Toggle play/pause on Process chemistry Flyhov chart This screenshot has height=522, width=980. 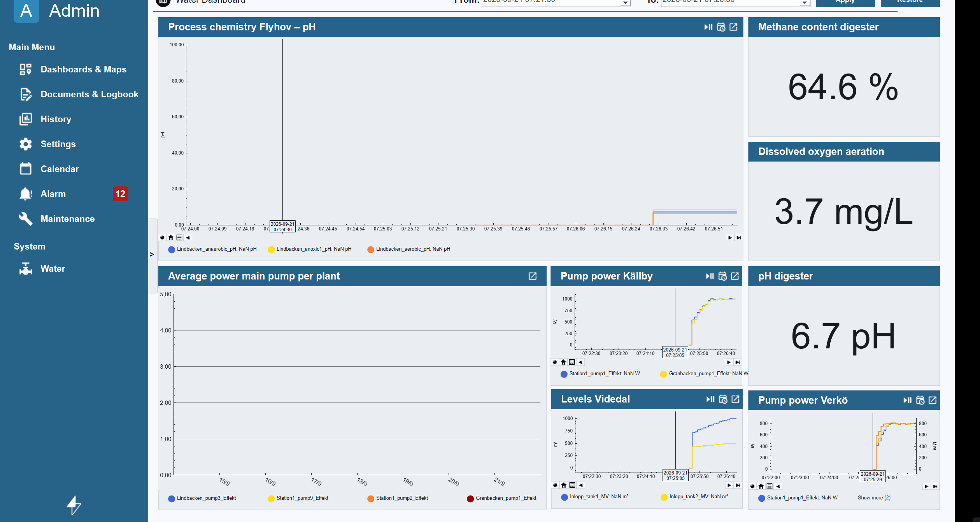[708, 27]
